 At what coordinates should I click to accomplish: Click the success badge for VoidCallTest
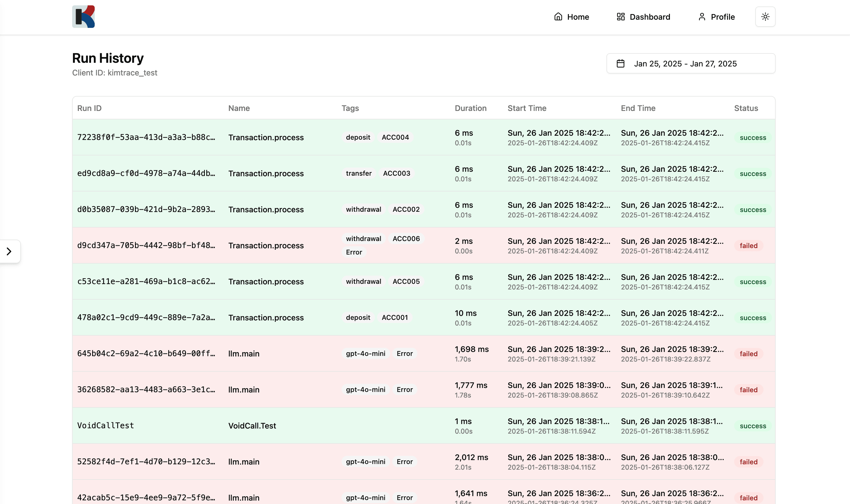pyautogui.click(x=753, y=426)
